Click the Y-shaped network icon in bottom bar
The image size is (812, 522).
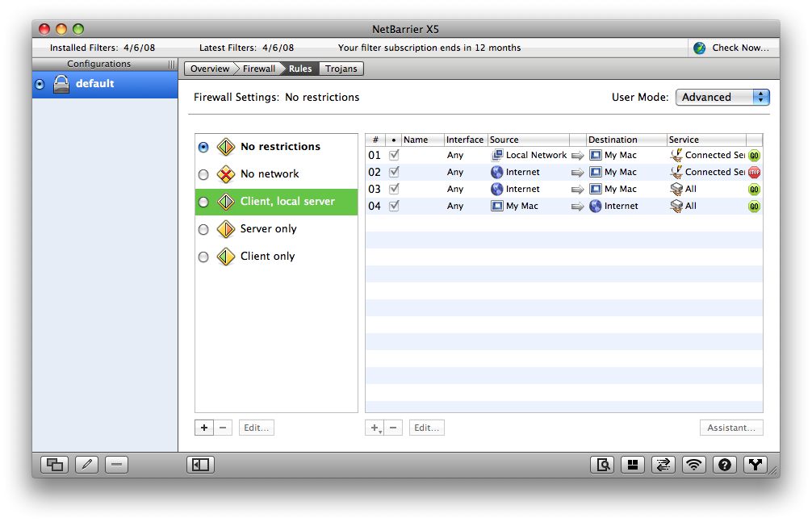click(755, 465)
